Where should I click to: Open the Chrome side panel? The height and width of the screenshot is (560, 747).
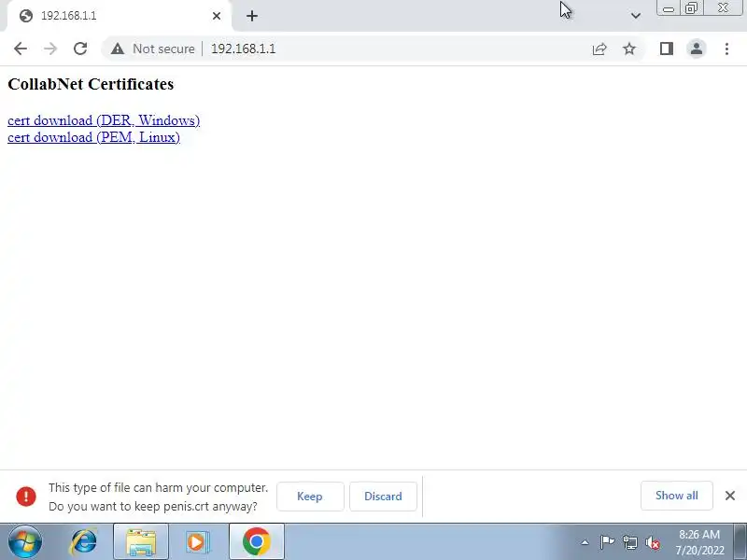(667, 49)
